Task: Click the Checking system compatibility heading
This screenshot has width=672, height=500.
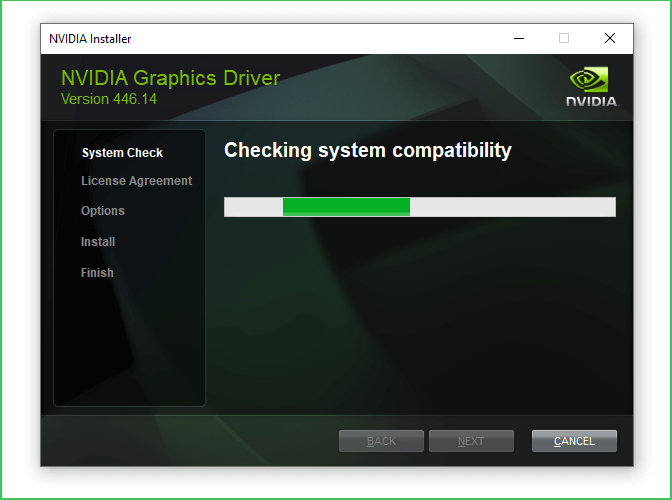Action: tap(367, 151)
